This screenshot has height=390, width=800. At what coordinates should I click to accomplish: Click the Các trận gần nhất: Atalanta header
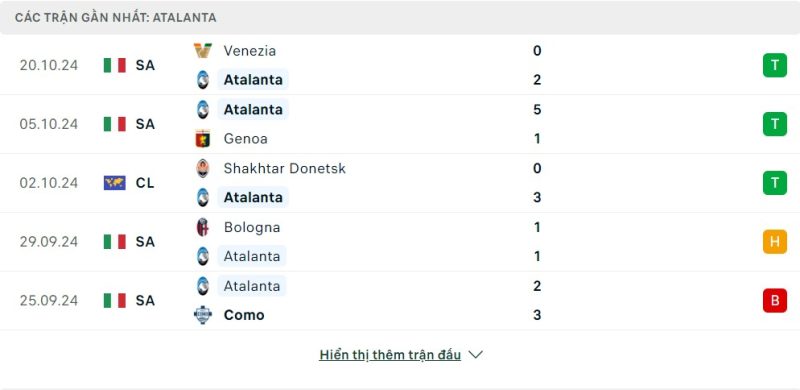(115, 17)
